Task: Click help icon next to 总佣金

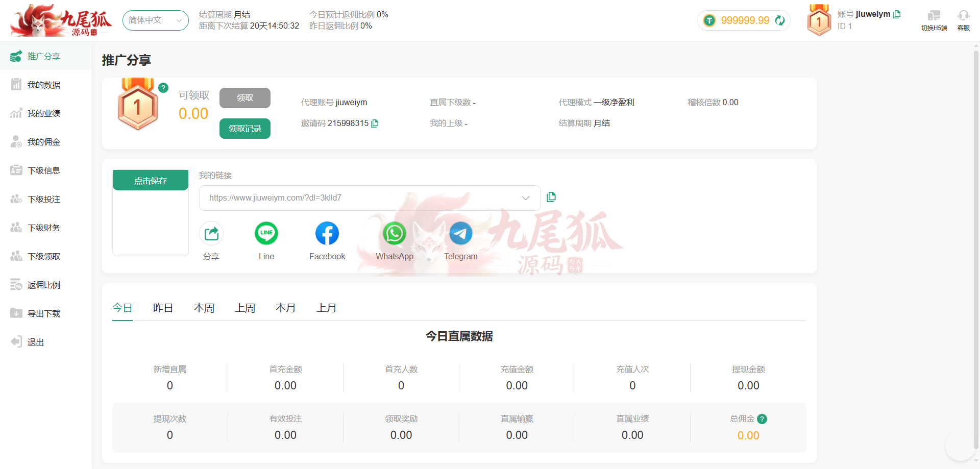Action: tap(762, 419)
